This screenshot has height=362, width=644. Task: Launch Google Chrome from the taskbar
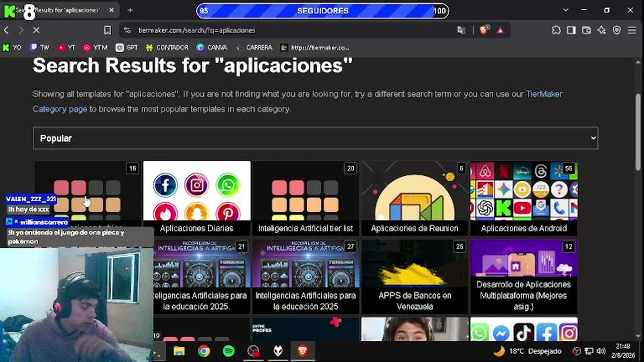204,351
